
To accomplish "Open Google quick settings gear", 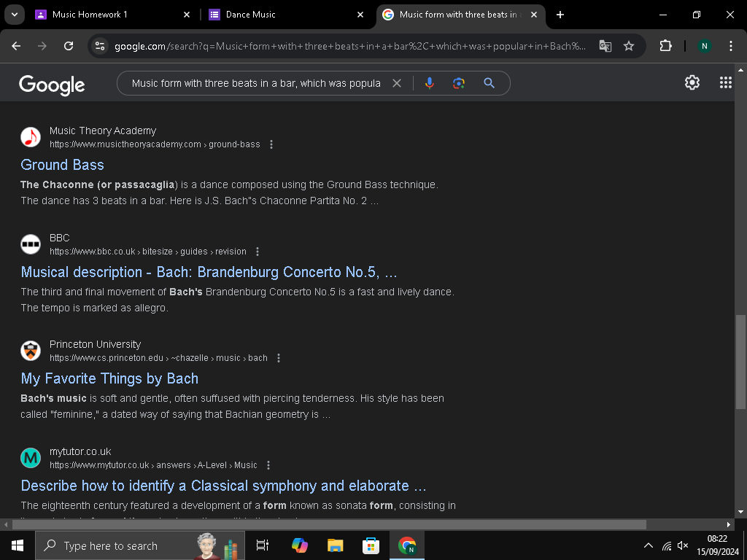I will 692,82.
